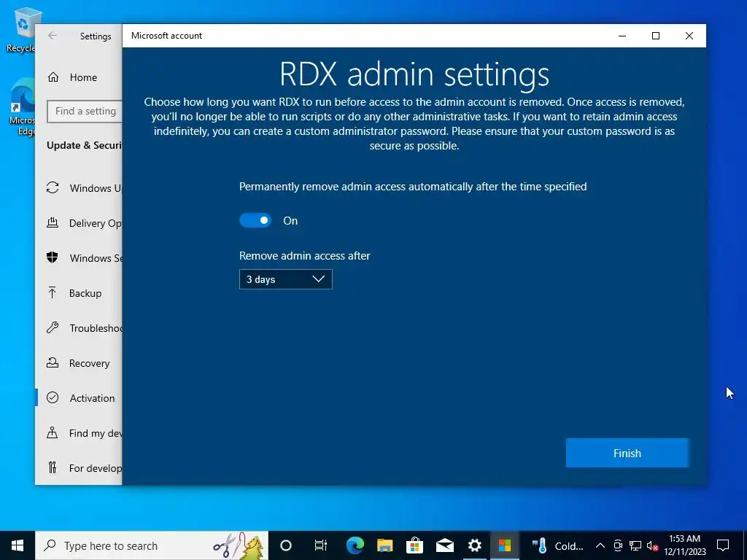Focus the 'Find a setting' search box

pyautogui.click(x=85, y=111)
